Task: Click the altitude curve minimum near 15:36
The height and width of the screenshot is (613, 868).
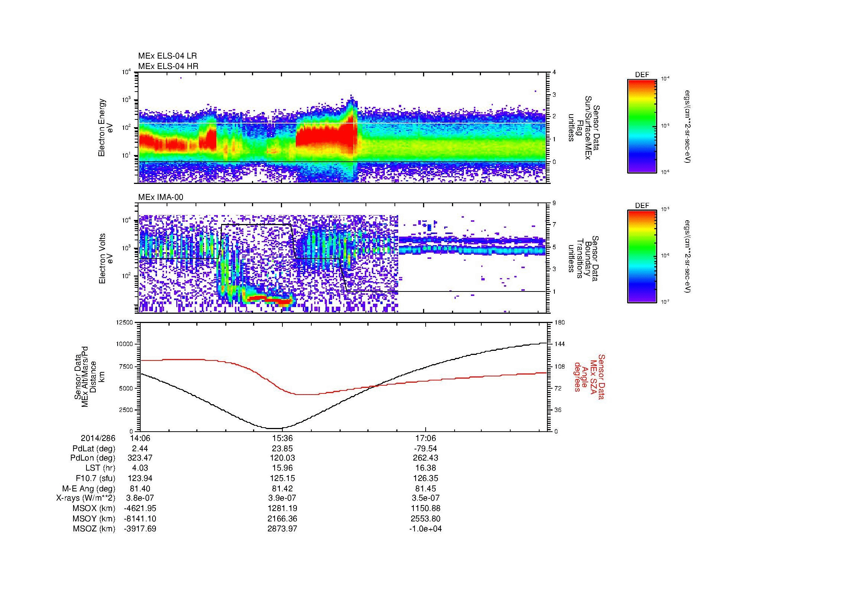Action: pos(275,428)
